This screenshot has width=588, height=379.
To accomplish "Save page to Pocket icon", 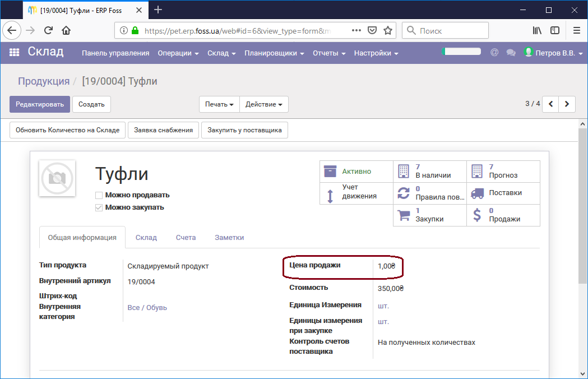I will click(x=372, y=30).
